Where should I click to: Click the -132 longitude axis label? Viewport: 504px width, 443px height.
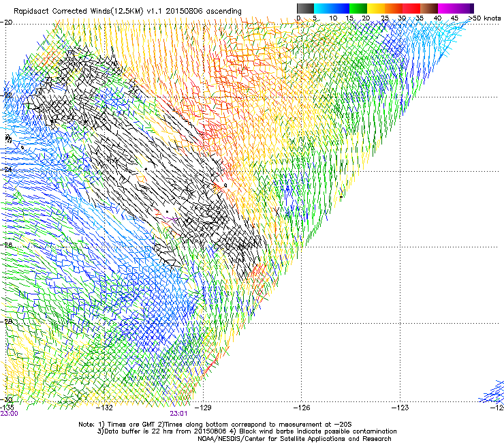pyautogui.click(x=105, y=408)
